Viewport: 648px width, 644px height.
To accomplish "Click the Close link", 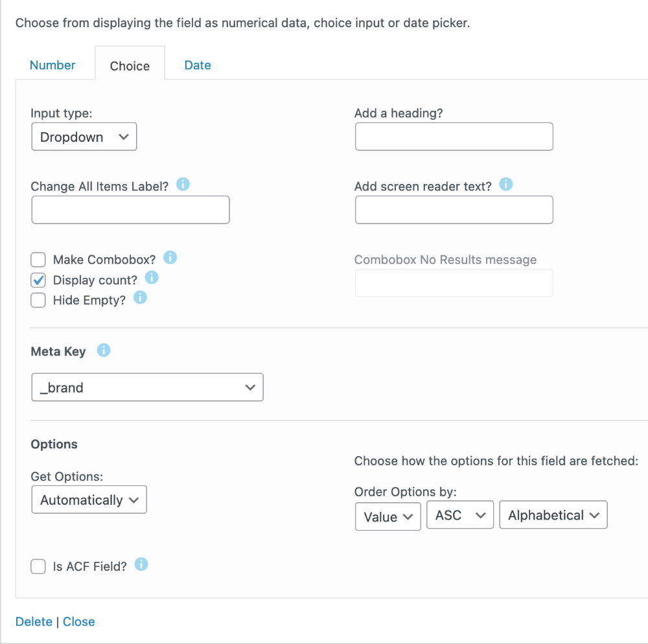I will (x=79, y=621).
